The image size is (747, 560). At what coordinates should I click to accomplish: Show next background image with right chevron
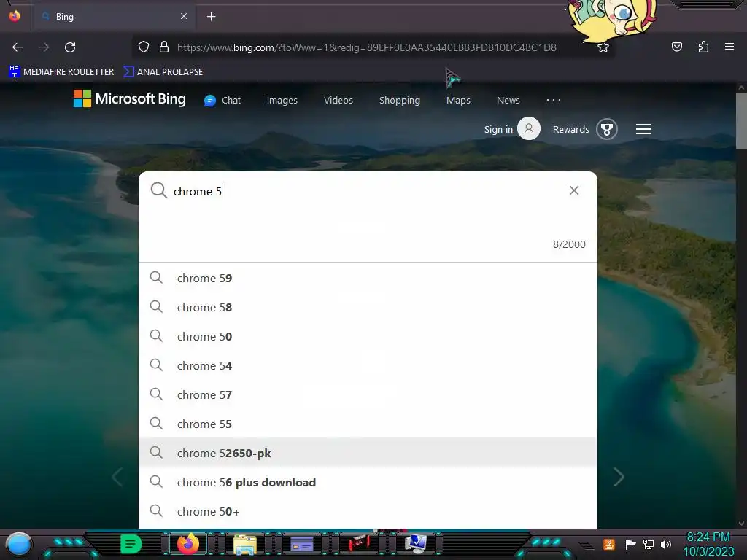[x=619, y=477]
